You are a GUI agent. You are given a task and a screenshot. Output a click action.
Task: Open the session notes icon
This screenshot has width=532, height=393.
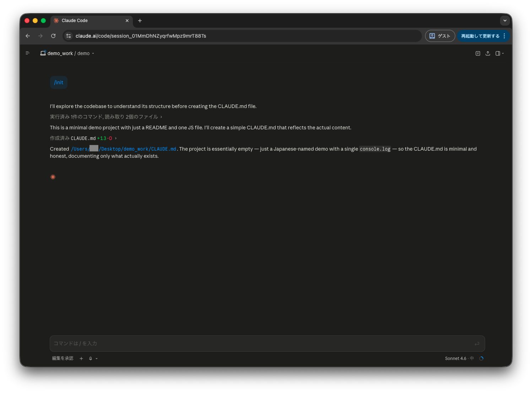[478, 53]
